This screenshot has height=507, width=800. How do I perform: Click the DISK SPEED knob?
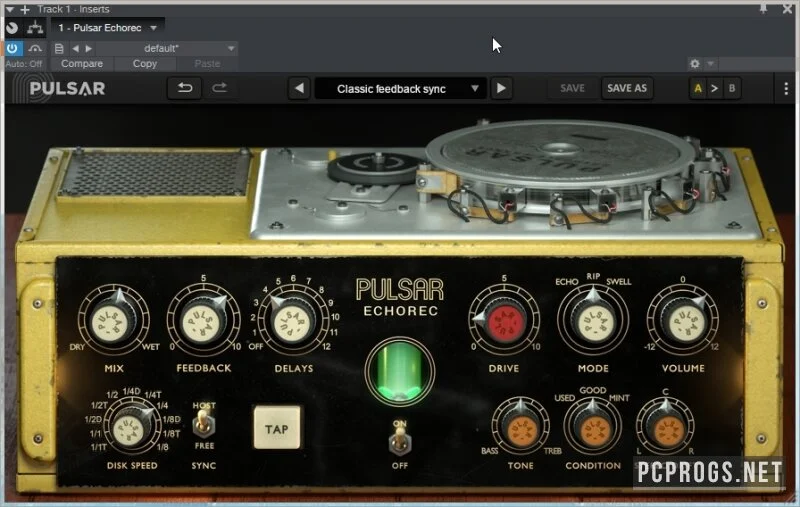[x=132, y=427]
